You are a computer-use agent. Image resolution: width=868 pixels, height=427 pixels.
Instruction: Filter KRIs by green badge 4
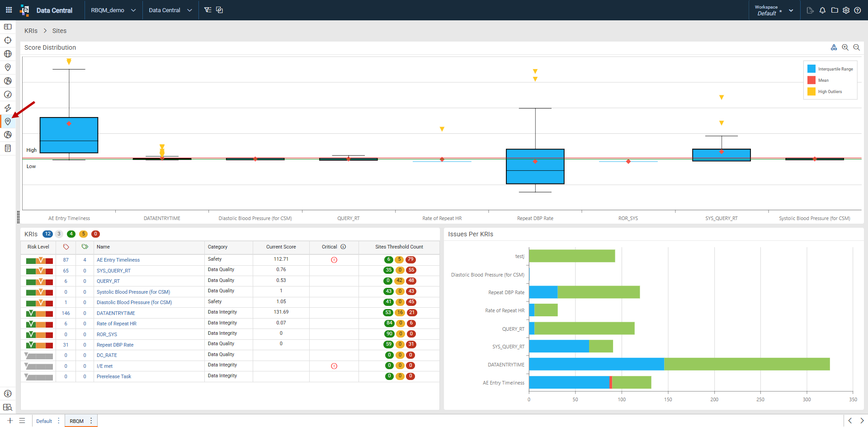point(71,234)
